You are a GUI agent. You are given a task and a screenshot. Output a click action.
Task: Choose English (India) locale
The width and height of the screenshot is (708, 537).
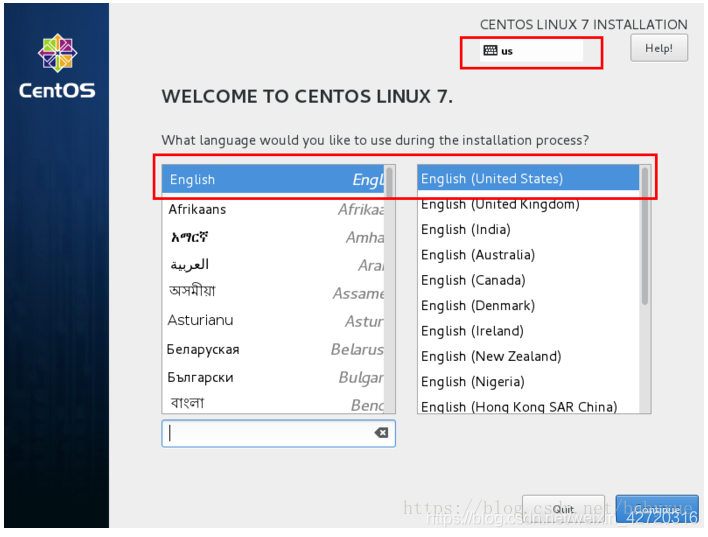pyautogui.click(x=528, y=229)
